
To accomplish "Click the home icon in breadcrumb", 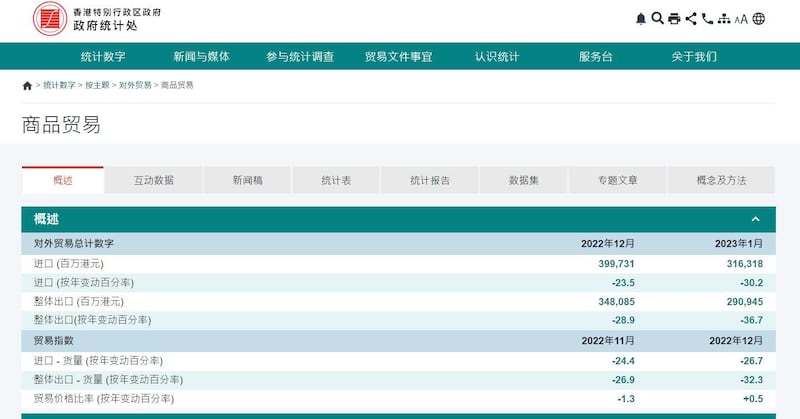I will [x=27, y=86].
